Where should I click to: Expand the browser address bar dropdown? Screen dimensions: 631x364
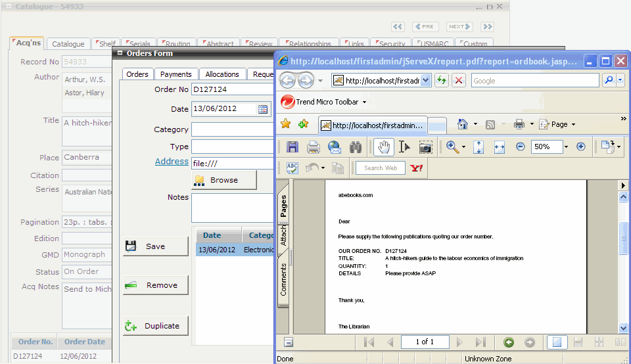(x=425, y=80)
